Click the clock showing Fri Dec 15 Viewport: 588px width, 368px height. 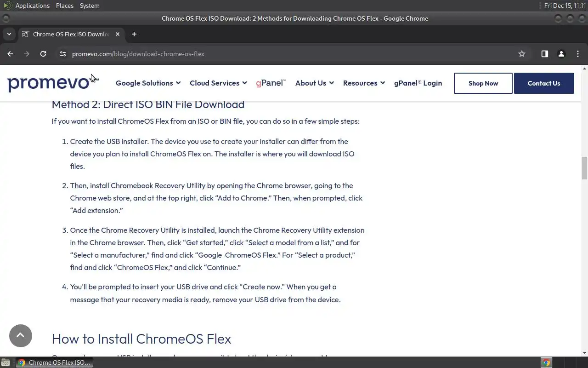coord(565,6)
